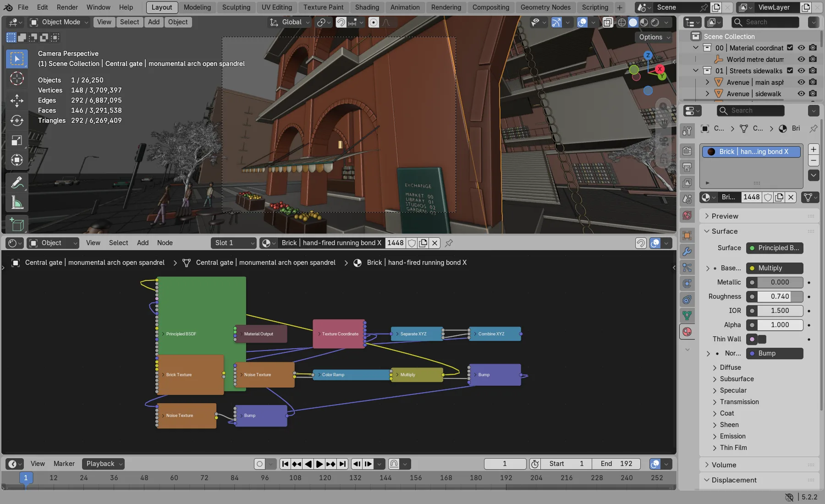Play the animation forward
The width and height of the screenshot is (825, 504).
tap(319, 464)
